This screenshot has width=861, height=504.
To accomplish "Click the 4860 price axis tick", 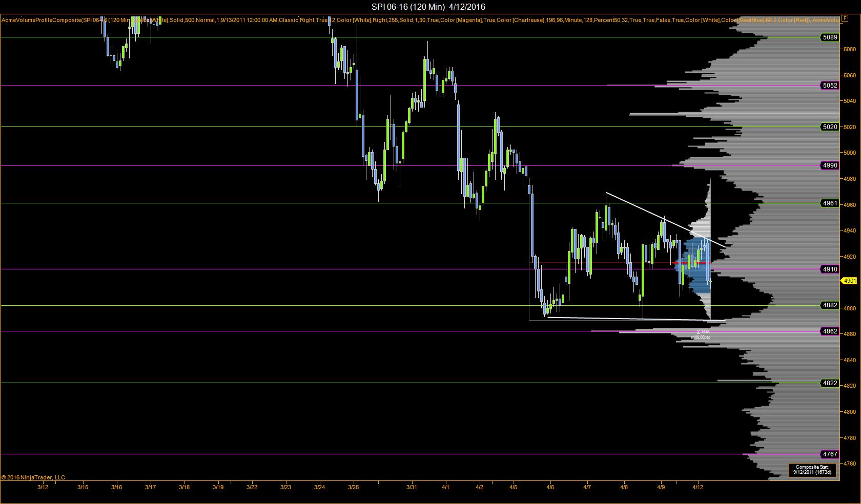I will 850,334.
